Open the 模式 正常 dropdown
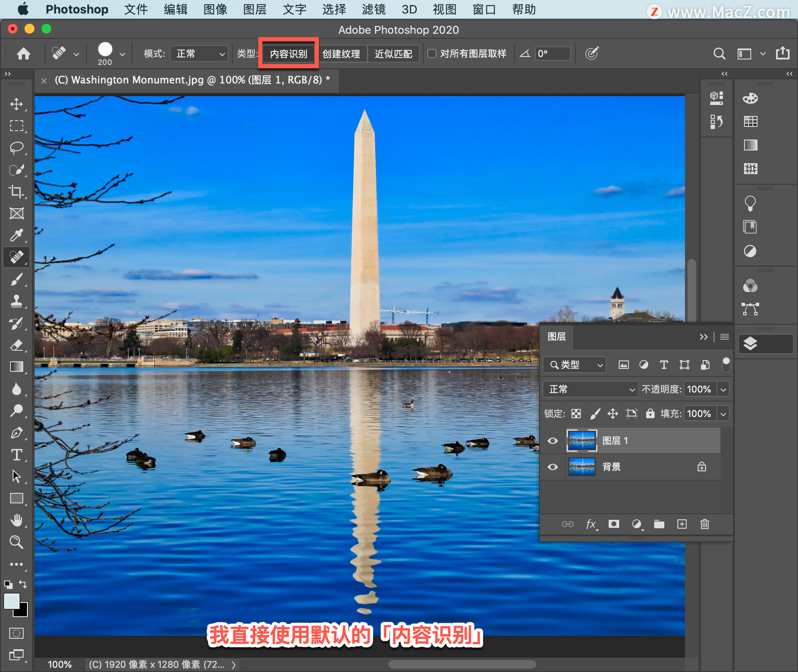Image resolution: width=798 pixels, height=672 pixels. [199, 54]
